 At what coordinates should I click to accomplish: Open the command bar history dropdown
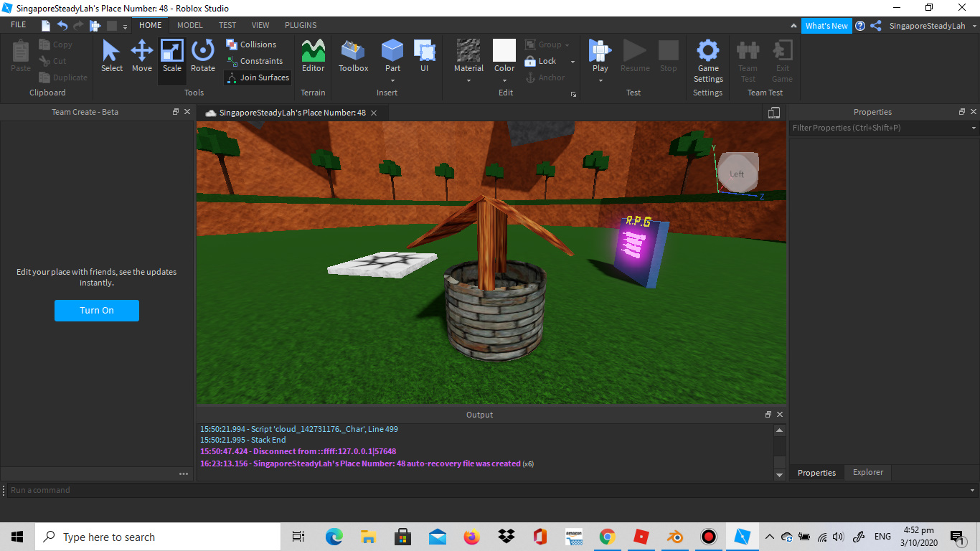pos(974,491)
